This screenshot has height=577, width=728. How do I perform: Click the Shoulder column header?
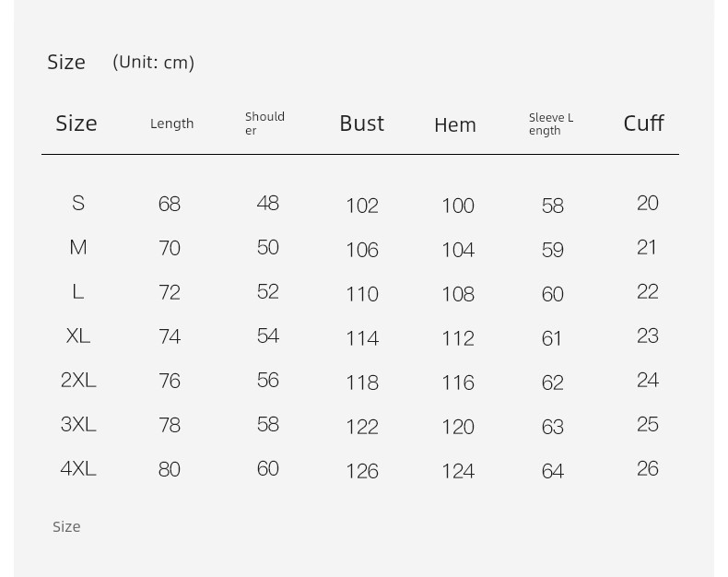pos(264,124)
